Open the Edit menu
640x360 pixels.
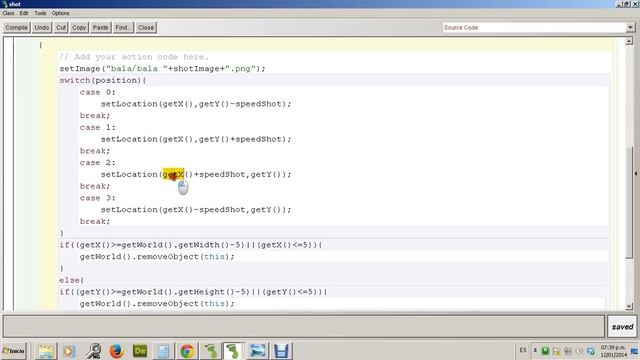pyautogui.click(x=24, y=13)
